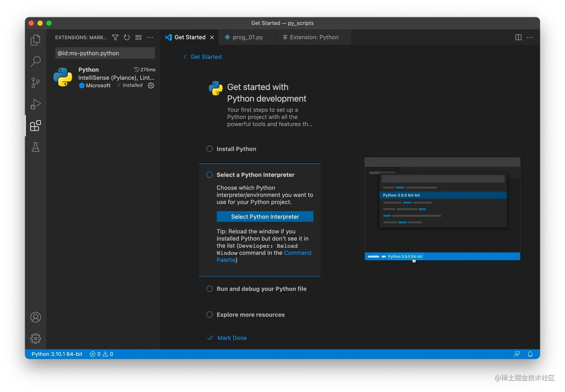
Task: Click the back chevron beside Get Started
Action: coord(185,57)
